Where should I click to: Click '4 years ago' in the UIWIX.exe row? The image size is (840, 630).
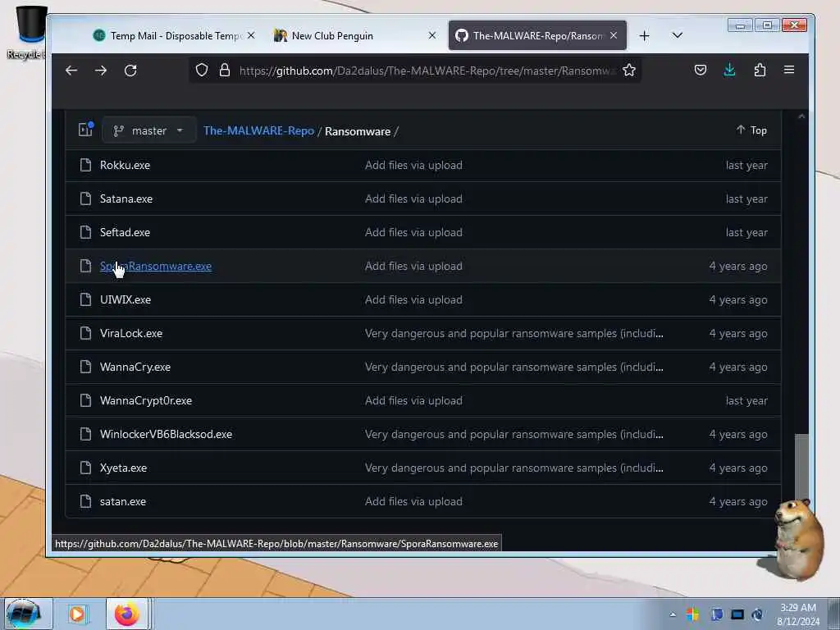coord(737,300)
